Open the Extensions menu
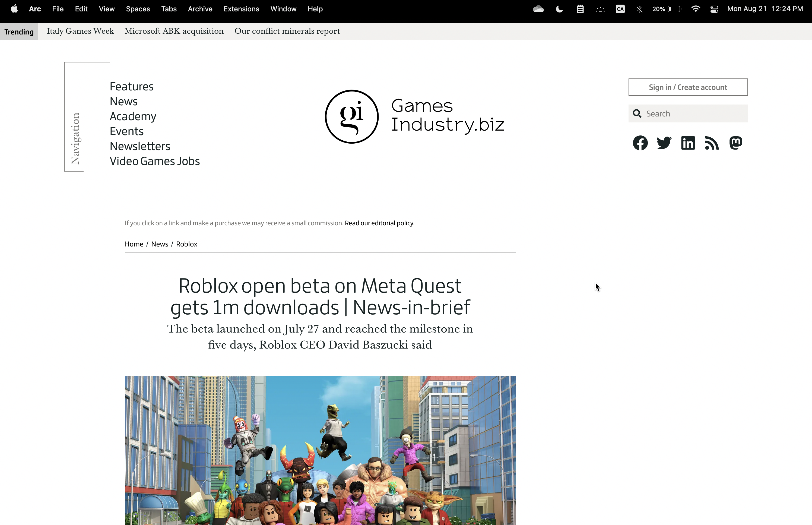 click(x=241, y=9)
